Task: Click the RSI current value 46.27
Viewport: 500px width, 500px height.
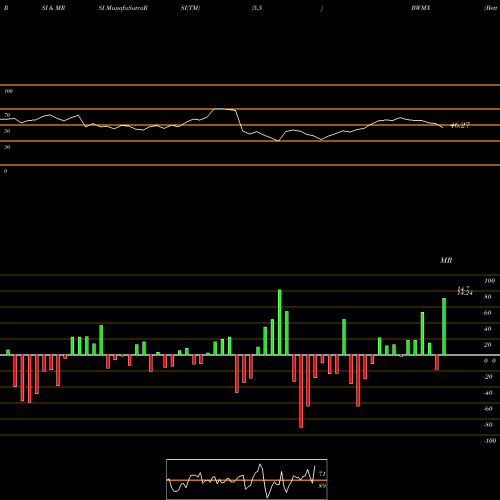Action: 460,125
